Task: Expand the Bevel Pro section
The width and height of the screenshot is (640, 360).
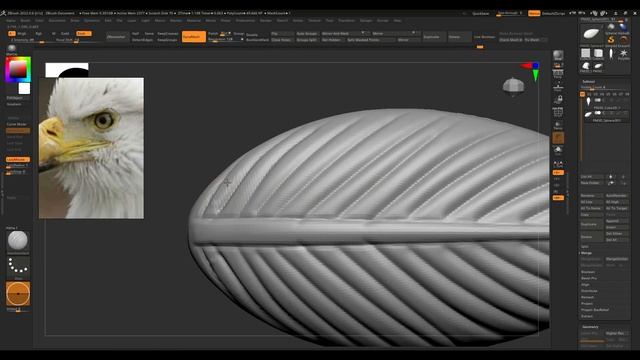Action: (589, 278)
